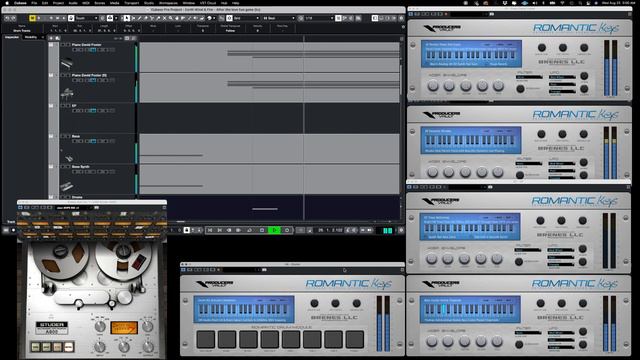Open the Filter type dropdown in topmost Romantic Keys
The height and width of the screenshot is (360, 640).
(x=529, y=77)
